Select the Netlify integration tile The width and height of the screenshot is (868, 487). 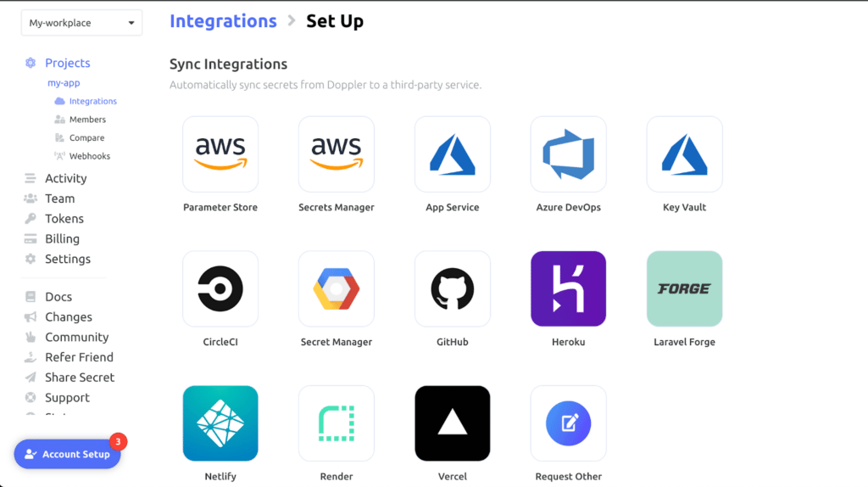220,423
